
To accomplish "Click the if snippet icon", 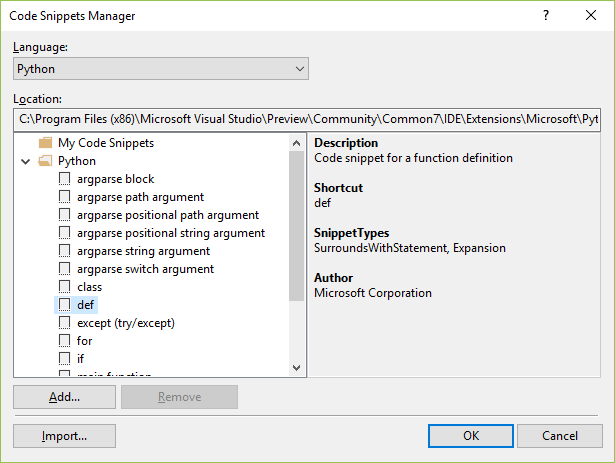I will [65, 359].
